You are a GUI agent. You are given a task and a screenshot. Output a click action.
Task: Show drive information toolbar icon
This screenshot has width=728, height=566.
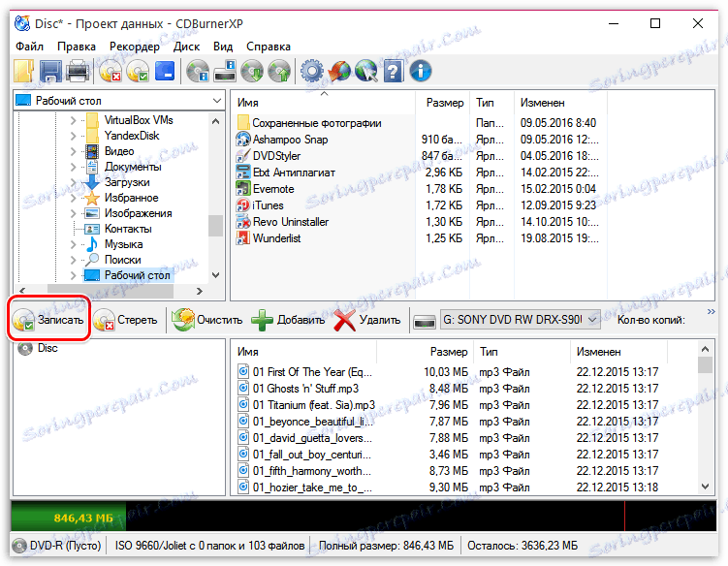click(225, 71)
